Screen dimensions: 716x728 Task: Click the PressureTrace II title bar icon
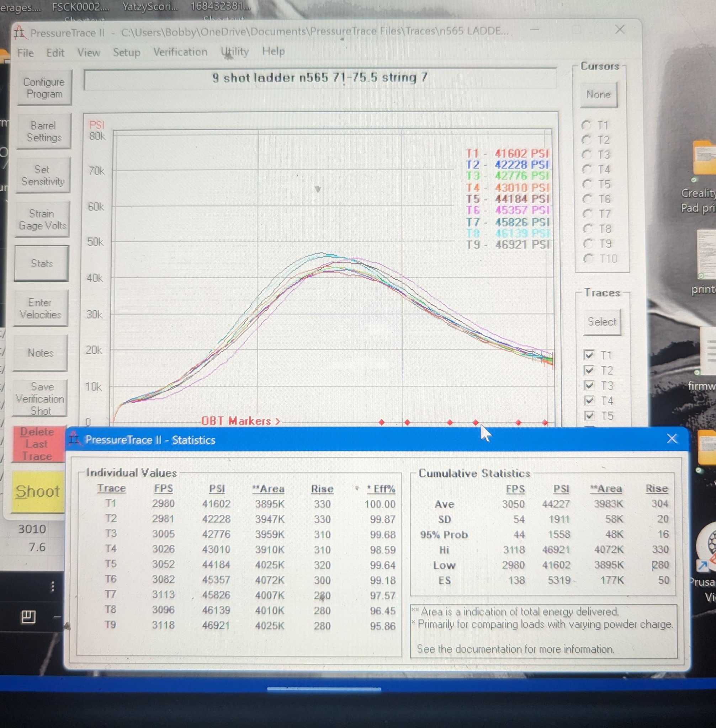[x=20, y=33]
